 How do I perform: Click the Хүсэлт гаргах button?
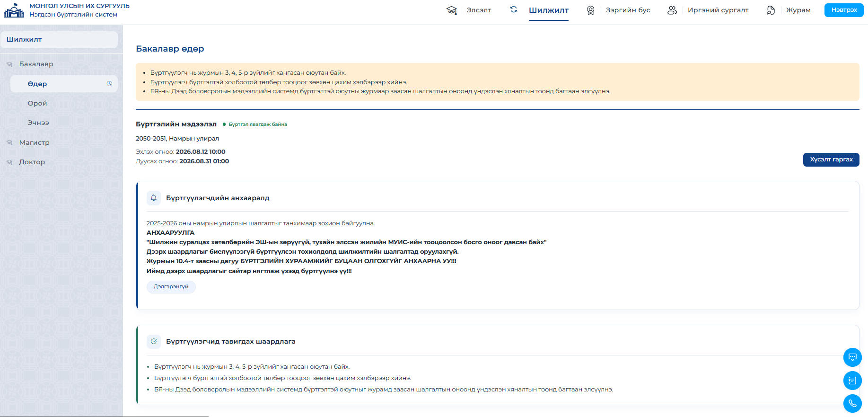(831, 160)
